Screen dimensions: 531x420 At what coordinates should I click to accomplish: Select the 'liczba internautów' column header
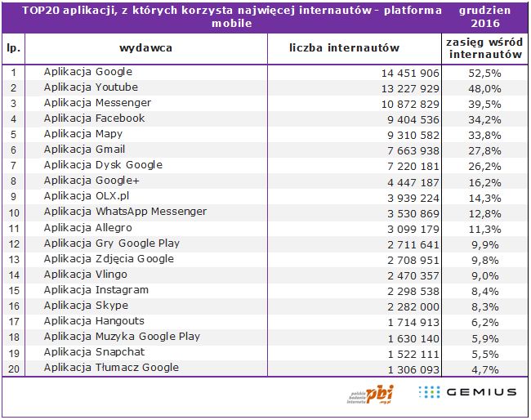coord(345,47)
